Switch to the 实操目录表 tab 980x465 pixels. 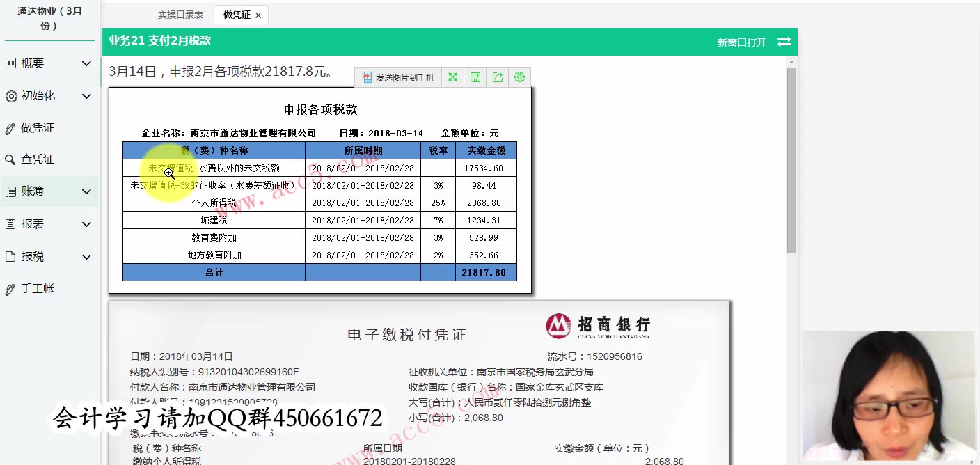click(180, 14)
